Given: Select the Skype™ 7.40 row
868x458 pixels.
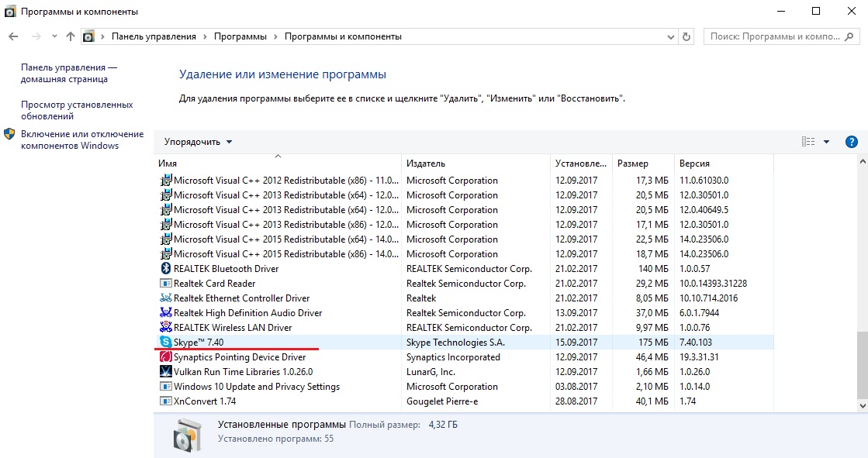Looking at the screenshot, I should coord(464,343).
